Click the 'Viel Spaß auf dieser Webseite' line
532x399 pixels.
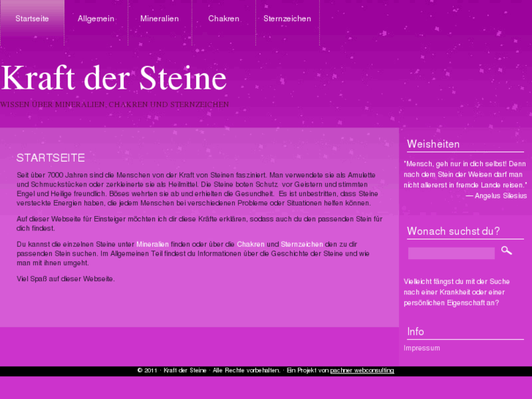tap(65, 279)
